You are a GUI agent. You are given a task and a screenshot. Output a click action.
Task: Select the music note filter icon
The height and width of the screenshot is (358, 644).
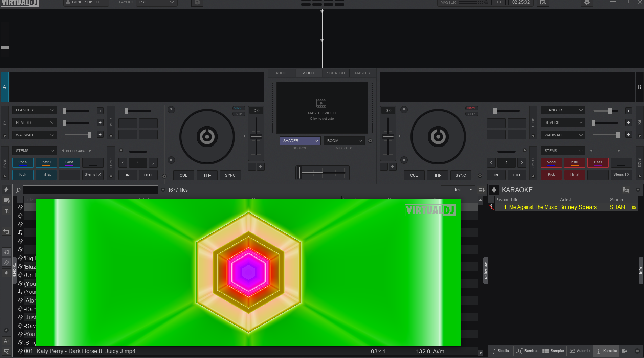click(6, 252)
